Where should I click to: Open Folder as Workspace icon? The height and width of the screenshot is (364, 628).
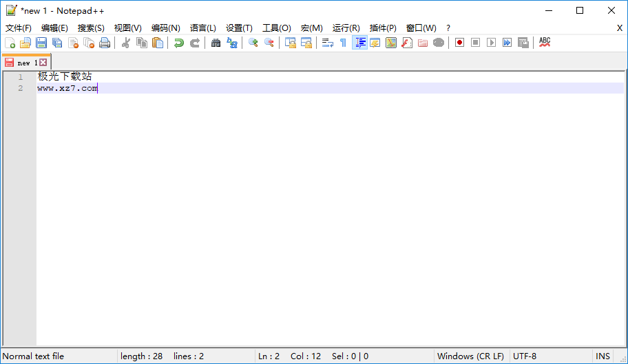tap(423, 43)
